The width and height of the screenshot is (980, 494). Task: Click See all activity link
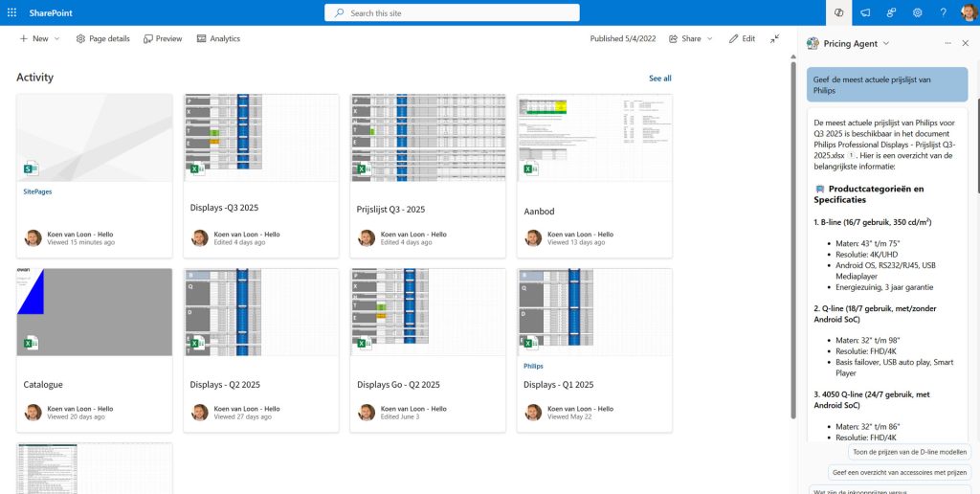660,79
